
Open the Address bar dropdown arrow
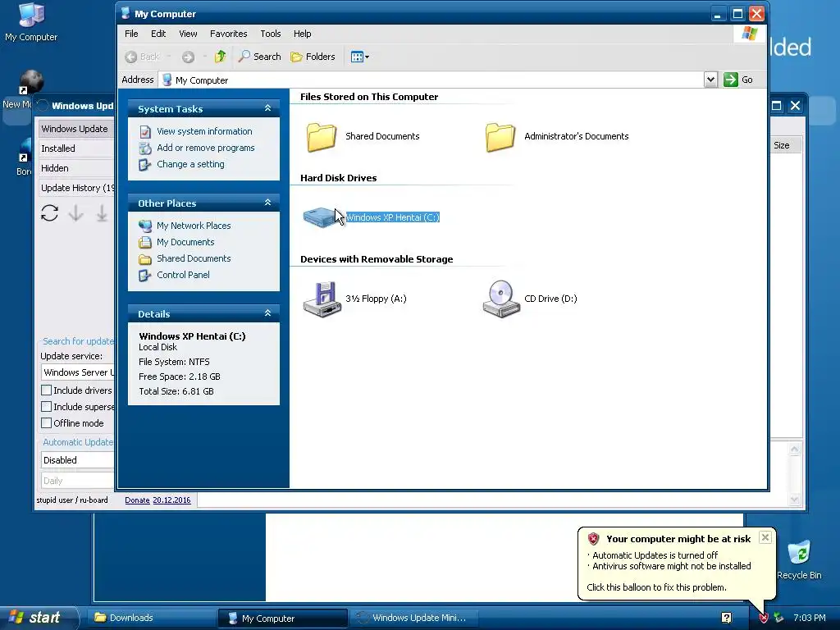[710, 80]
